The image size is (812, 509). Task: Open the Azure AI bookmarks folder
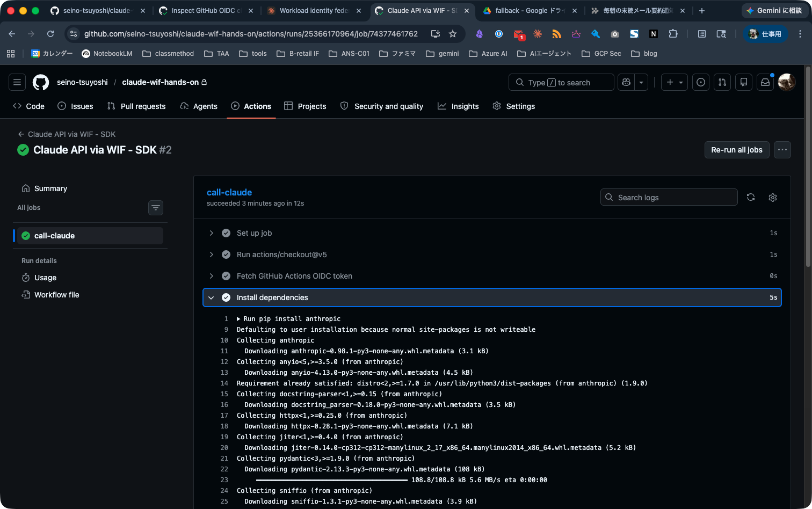pos(488,54)
